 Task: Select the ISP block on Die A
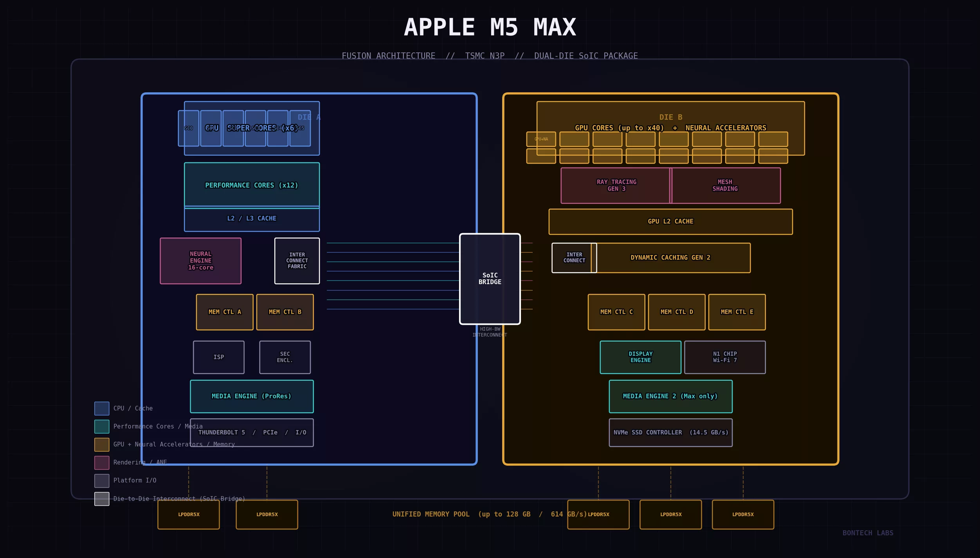pyautogui.click(x=218, y=356)
